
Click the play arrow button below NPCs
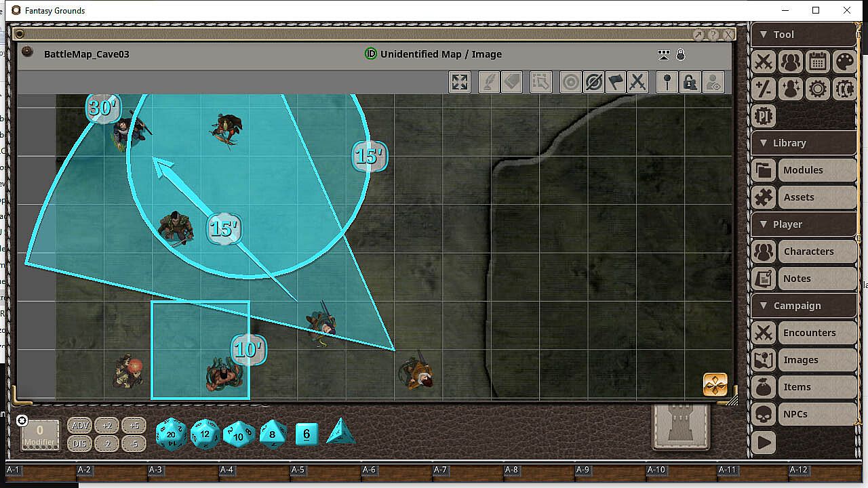coord(764,443)
